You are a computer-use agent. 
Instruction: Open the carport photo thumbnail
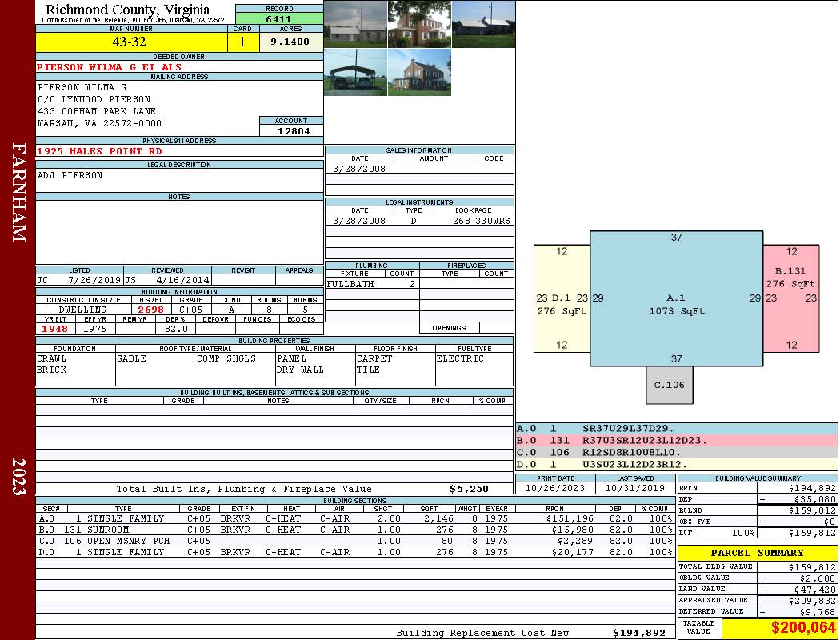[x=356, y=72]
